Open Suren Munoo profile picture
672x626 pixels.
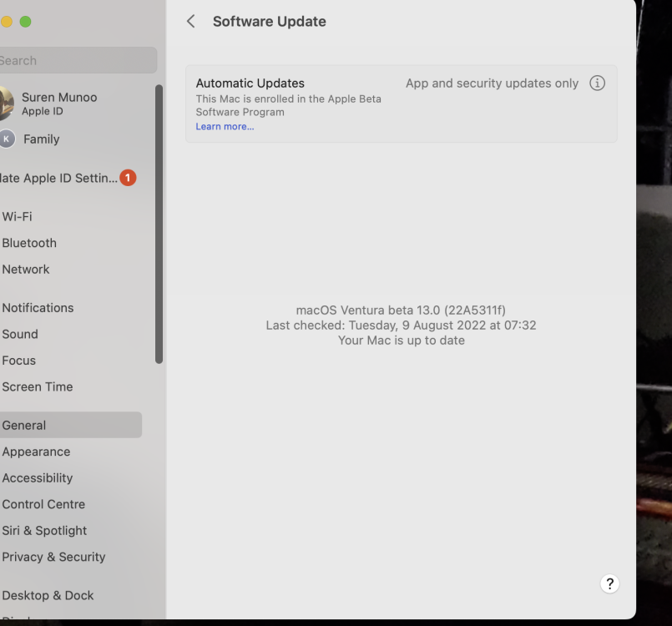coord(6,103)
